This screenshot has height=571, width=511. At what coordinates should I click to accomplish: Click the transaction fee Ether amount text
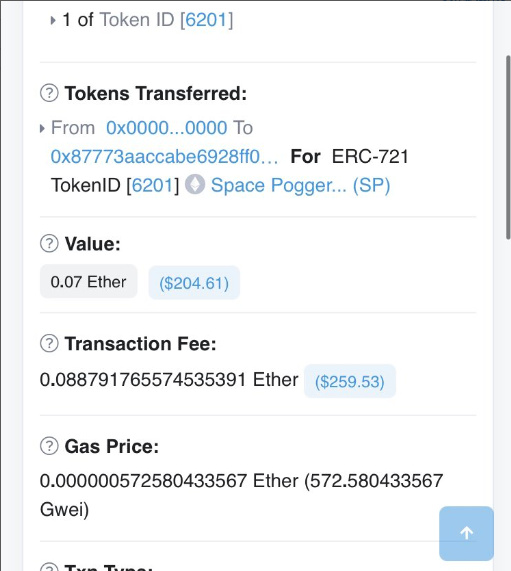pos(169,379)
